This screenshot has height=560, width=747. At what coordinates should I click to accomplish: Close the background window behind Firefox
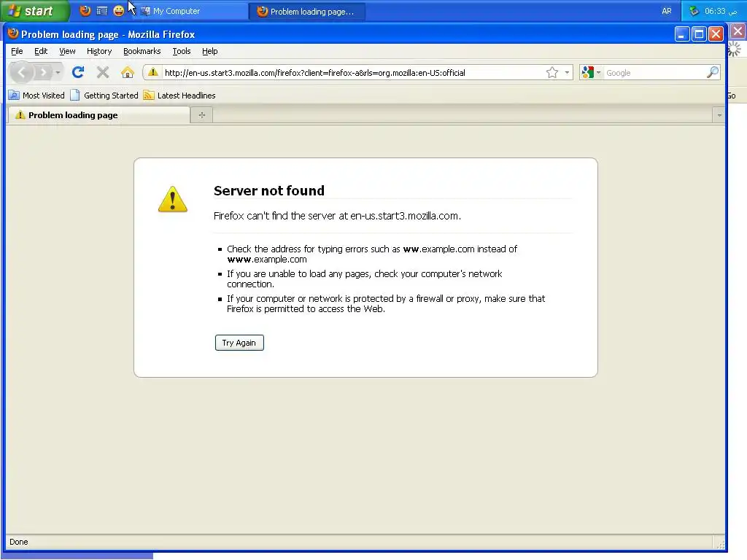point(738,31)
